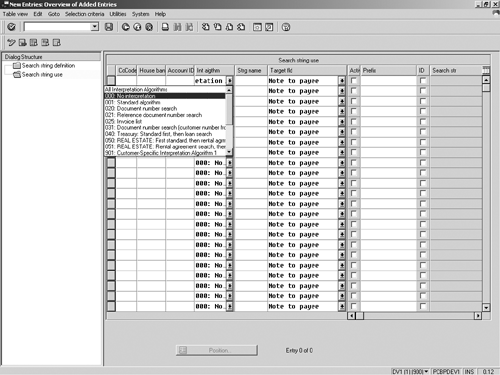Click the INS mode indicator in the status bar
500x375 pixels.
[x=470, y=371]
